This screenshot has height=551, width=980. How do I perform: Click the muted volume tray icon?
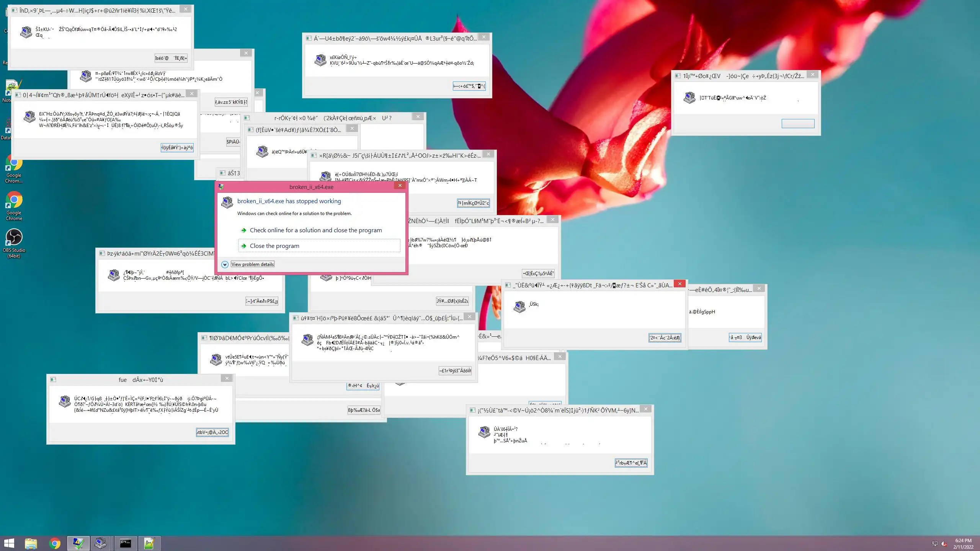[944, 544]
